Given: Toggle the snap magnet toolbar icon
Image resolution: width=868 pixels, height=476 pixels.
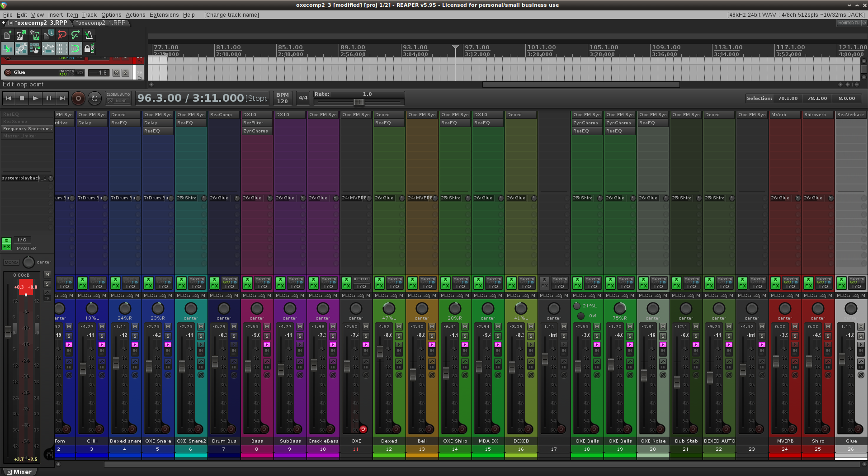Looking at the screenshot, I should [x=75, y=48].
